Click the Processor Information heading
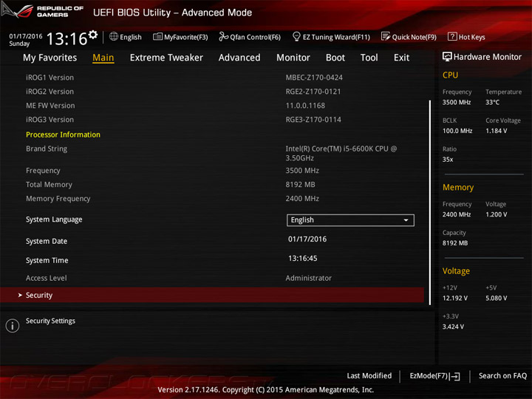The height and width of the screenshot is (399, 532). (x=63, y=134)
